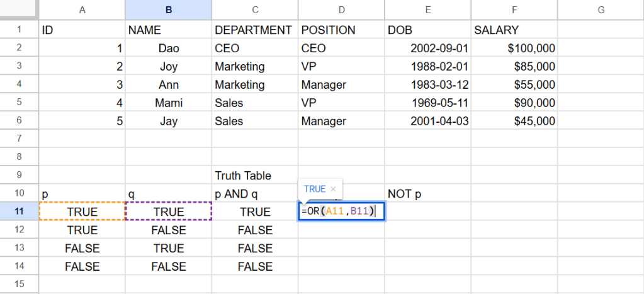The image size is (644, 294).
Task: Select the cell with name Mami
Action: click(x=168, y=103)
